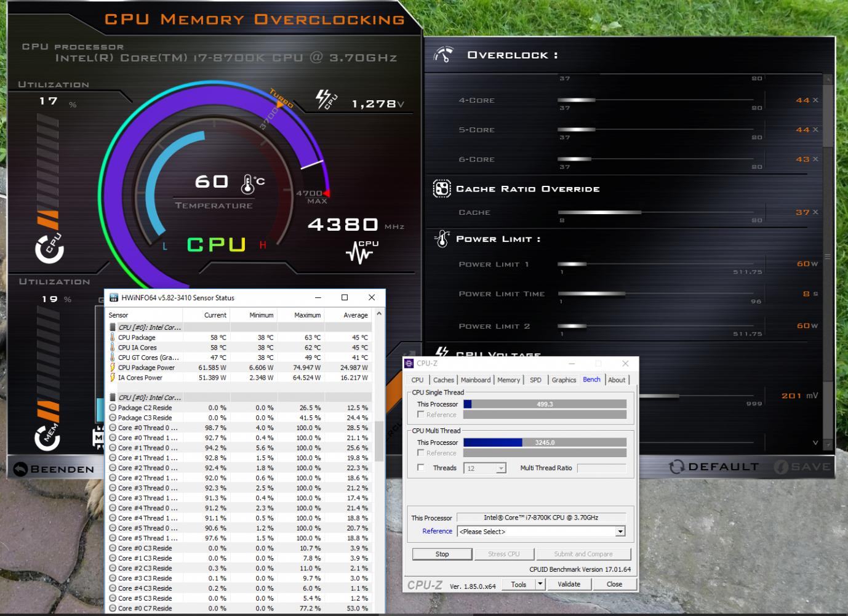Select the Graphics tab in CPU-Z

pyautogui.click(x=564, y=380)
